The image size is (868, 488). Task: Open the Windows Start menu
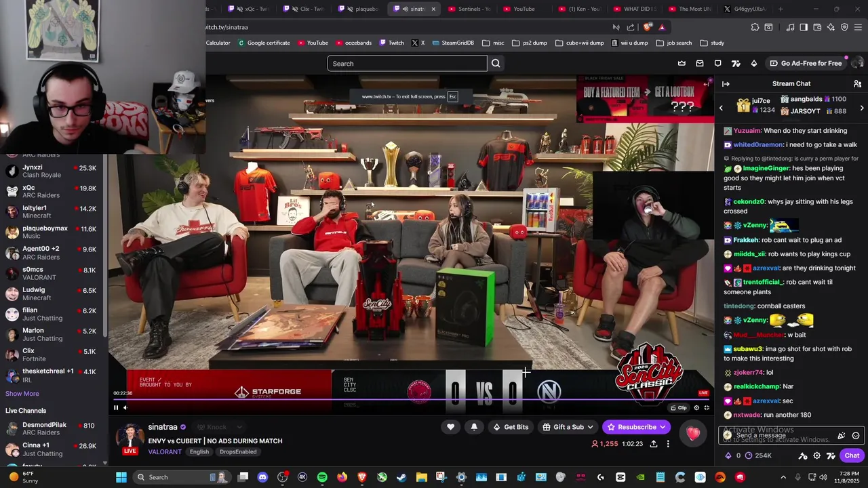click(121, 477)
